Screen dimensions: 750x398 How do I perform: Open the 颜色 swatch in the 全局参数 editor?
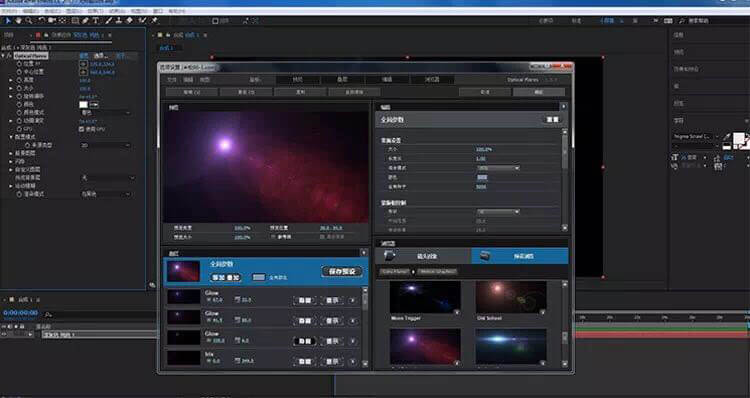[x=482, y=177]
